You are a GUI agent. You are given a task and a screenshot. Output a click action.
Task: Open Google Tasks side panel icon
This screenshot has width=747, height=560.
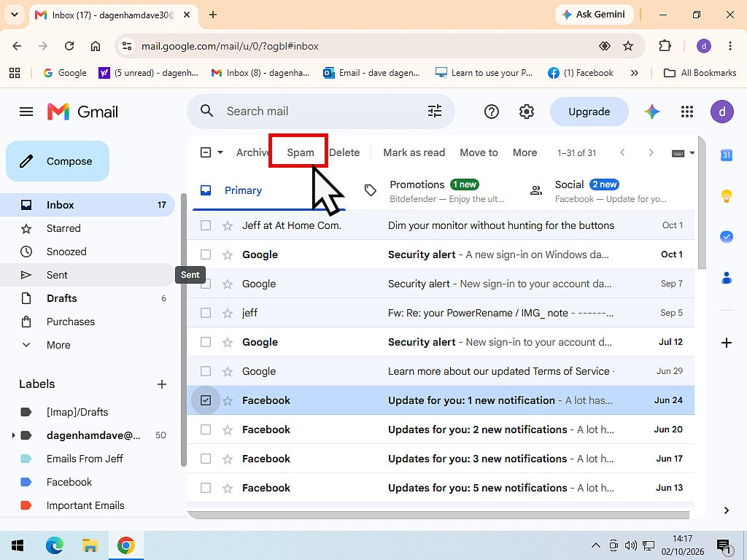point(726,237)
